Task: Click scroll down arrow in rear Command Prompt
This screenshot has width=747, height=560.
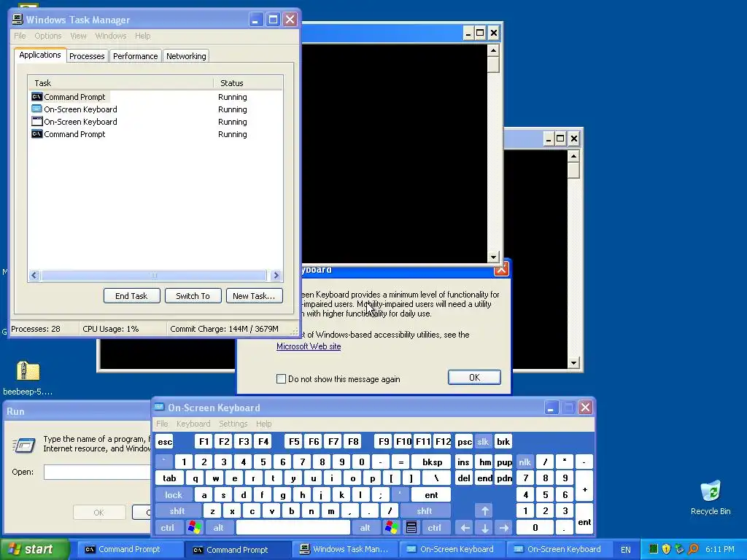Action: 573,363
